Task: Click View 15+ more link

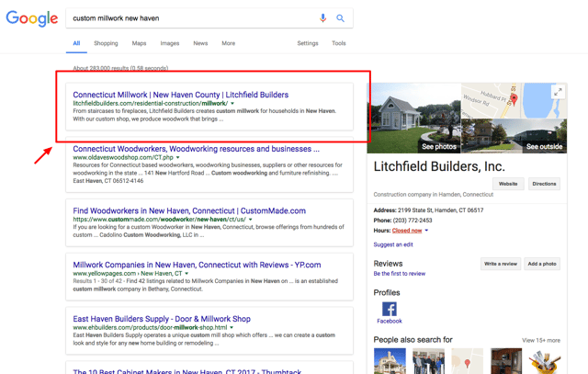Action: pyautogui.click(x=541, y=340)
